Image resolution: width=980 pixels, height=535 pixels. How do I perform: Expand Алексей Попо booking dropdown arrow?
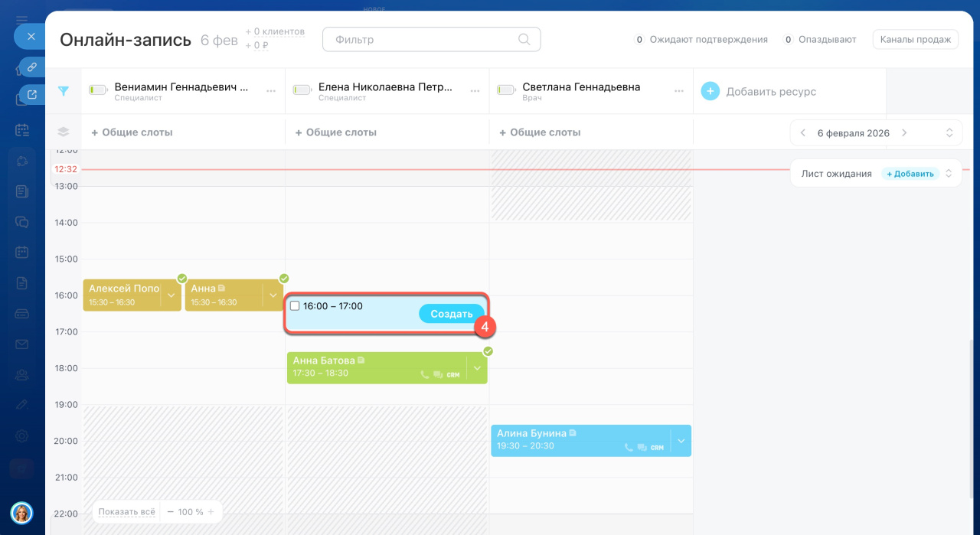pos(171,295)
